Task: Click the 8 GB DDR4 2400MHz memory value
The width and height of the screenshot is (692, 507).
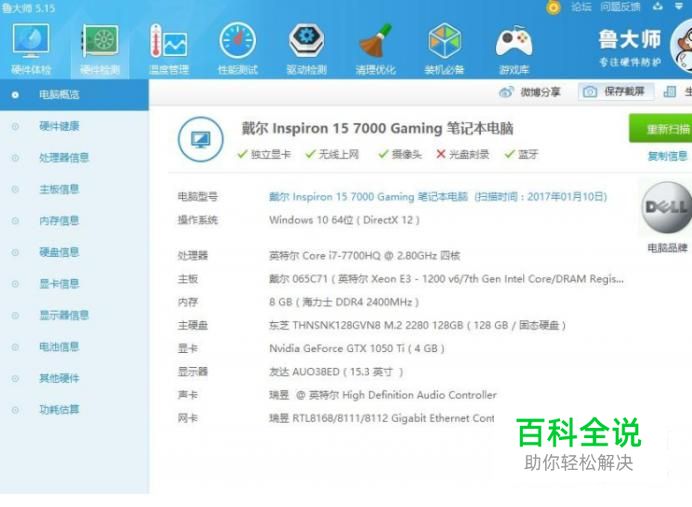Action: 344,302
